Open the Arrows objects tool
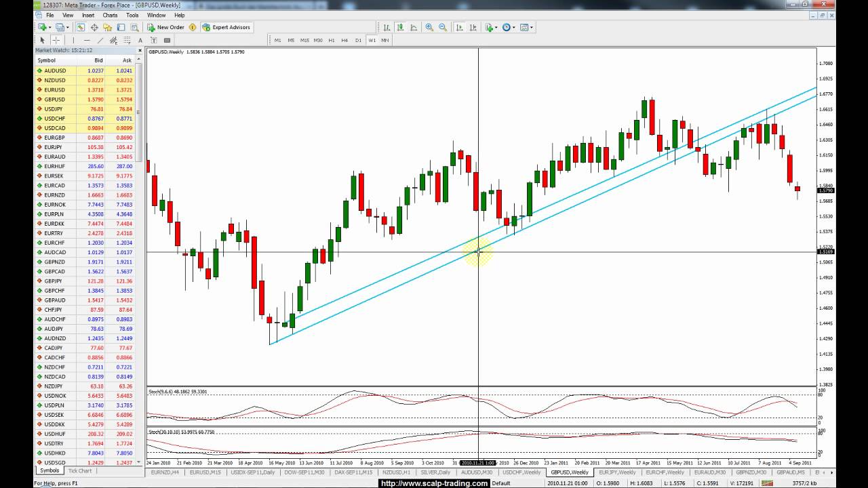This screenshot has height=488, width=868. (167, 40)
